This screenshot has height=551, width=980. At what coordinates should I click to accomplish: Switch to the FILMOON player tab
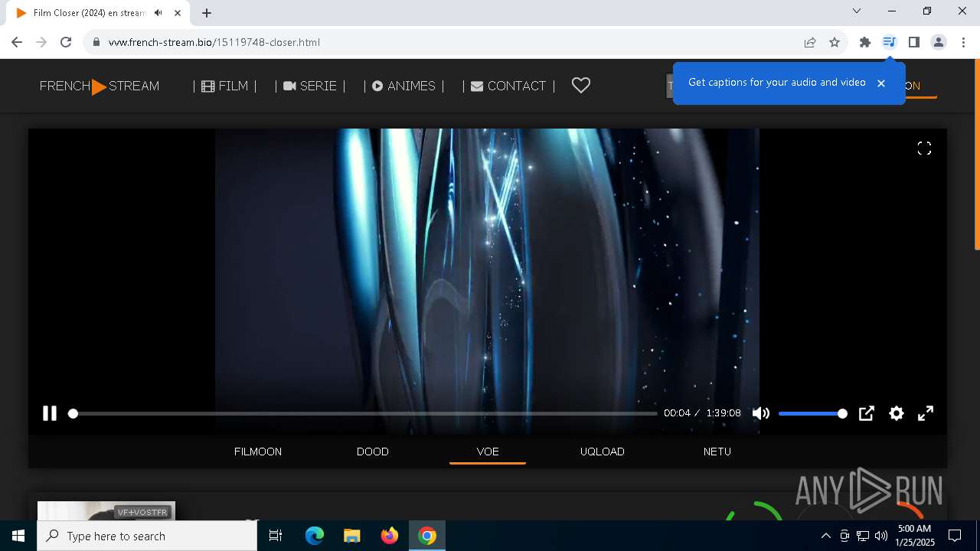tap(258, 452)
